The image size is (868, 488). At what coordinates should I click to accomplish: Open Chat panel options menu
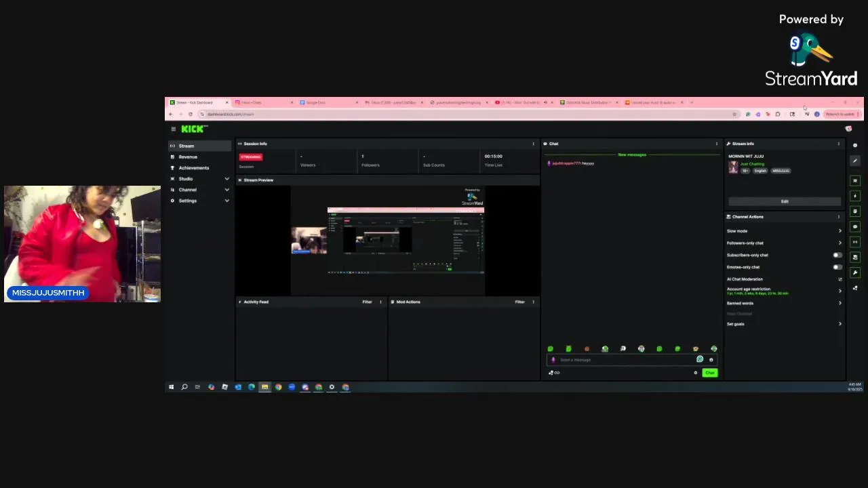[x=717, y=144]
